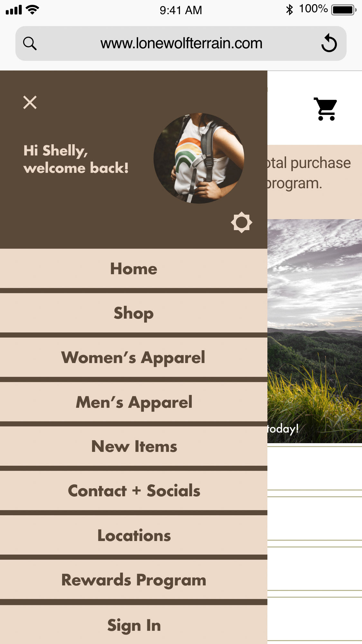
Task: Go to Men's Apparel
Action: 134,402
